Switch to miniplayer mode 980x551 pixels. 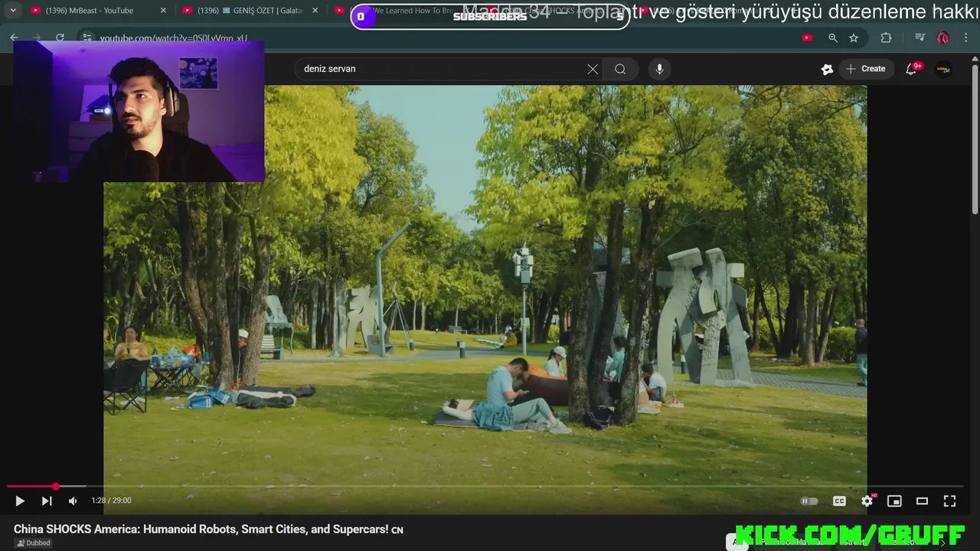coord(894,500)
